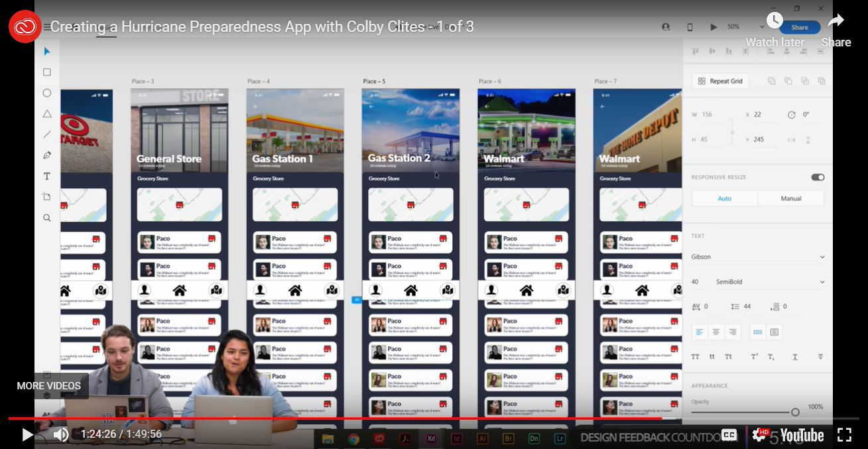Apply lowercase tt text transform

[x=712, y=357]
